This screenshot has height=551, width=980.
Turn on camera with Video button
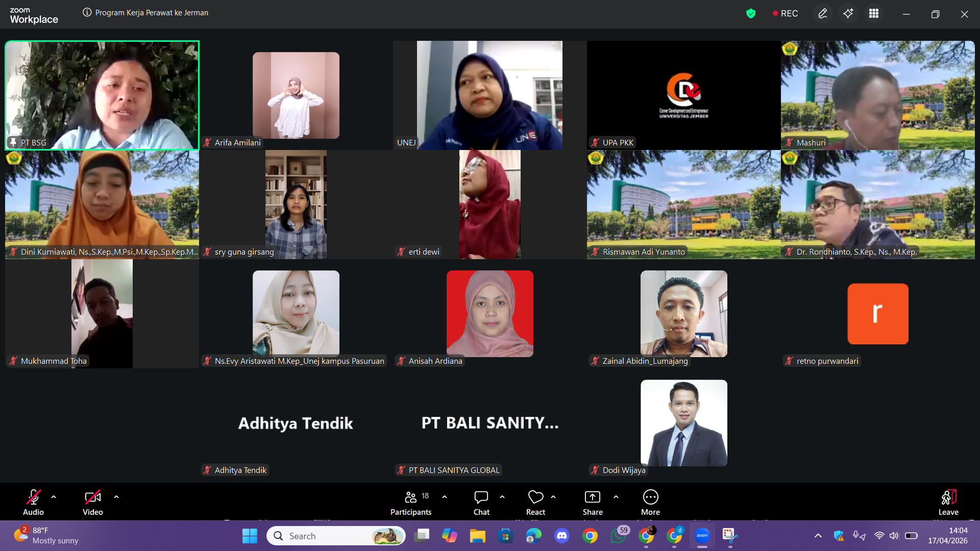92,502
